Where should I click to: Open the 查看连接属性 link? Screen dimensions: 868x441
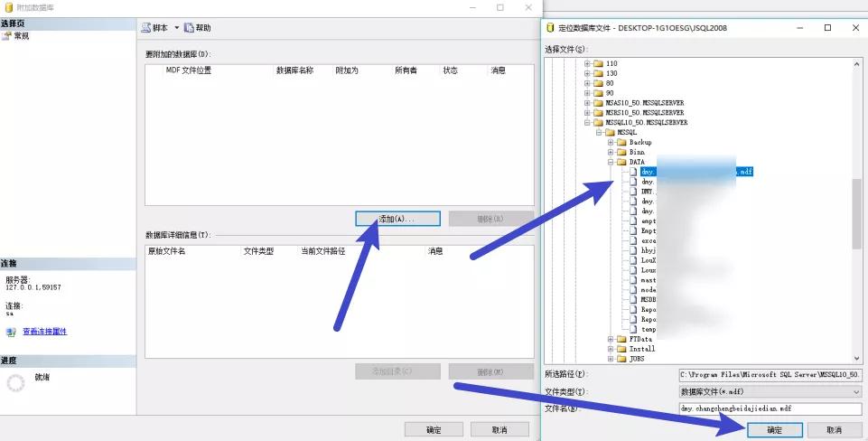[x=45, y=332]
